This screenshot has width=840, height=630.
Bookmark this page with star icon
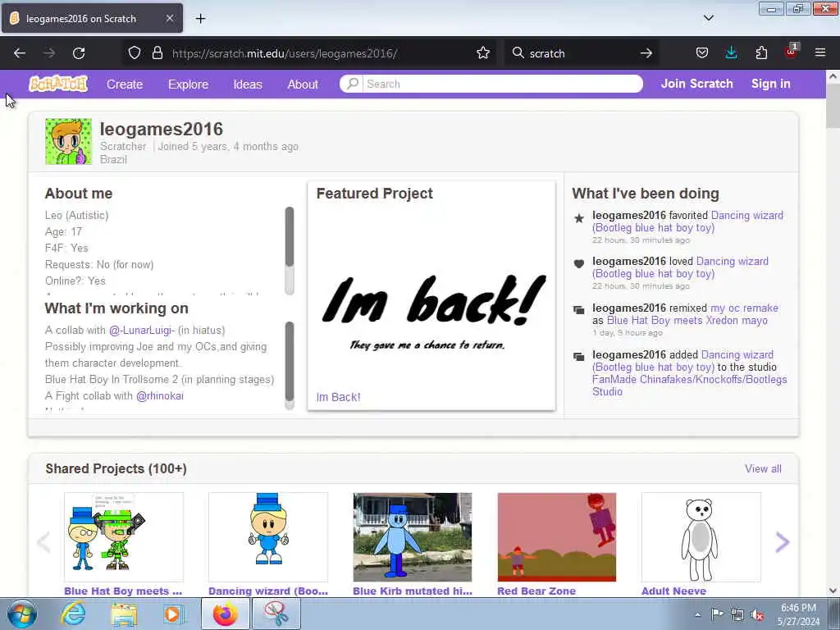point(482,53)
